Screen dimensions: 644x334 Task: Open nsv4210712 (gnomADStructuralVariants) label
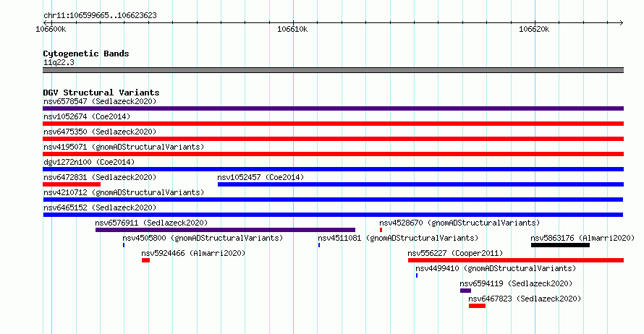click(124, 192)
